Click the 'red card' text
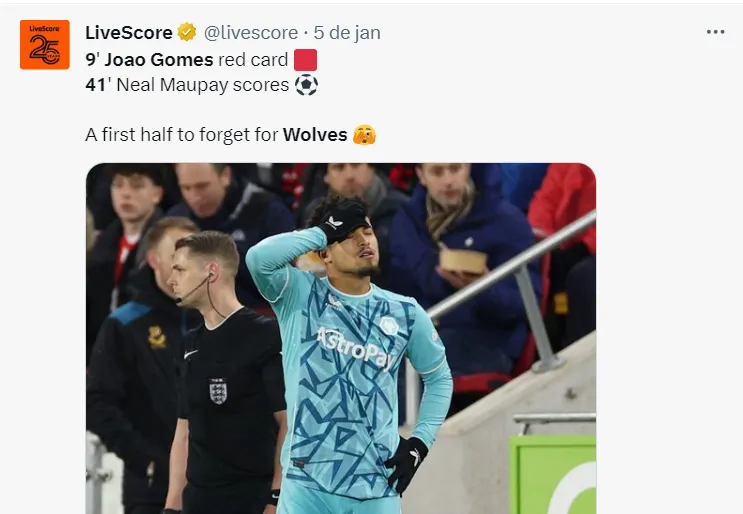 click(253, 60)
